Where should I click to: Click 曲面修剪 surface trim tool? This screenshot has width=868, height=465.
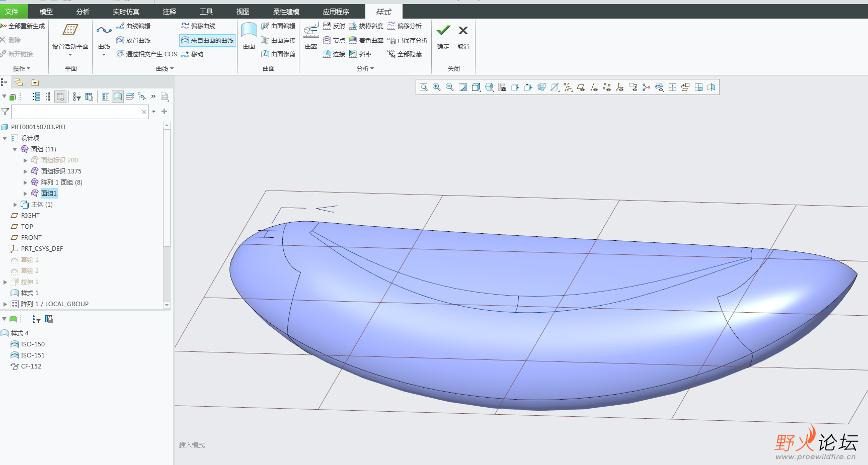point(278,54)
